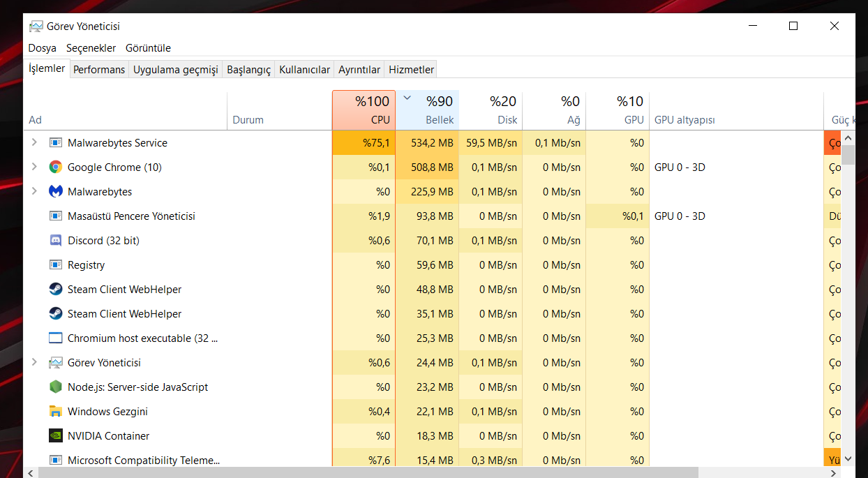Expand the Google Chrome (10) process group

coord(34,167)
